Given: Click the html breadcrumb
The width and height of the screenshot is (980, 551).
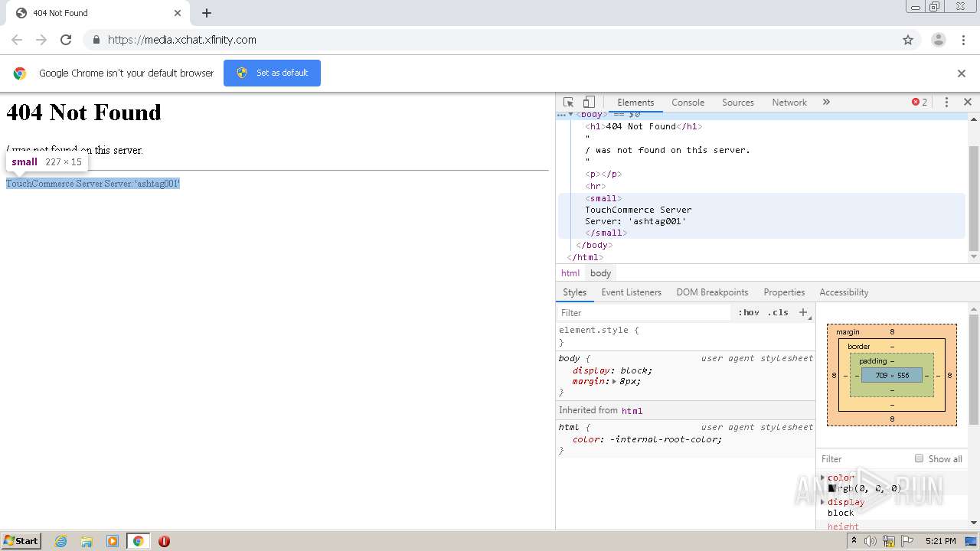Looking at the screenshot, I should (x=570, y=273).
